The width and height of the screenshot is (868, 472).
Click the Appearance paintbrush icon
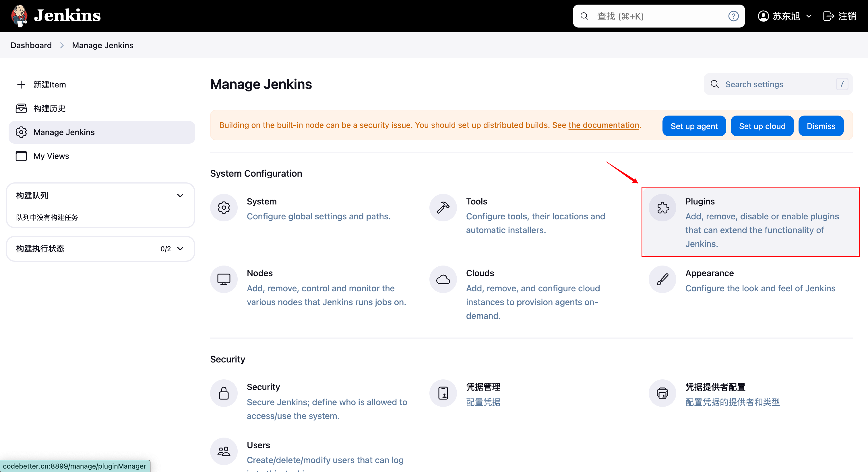pos(662,279)
